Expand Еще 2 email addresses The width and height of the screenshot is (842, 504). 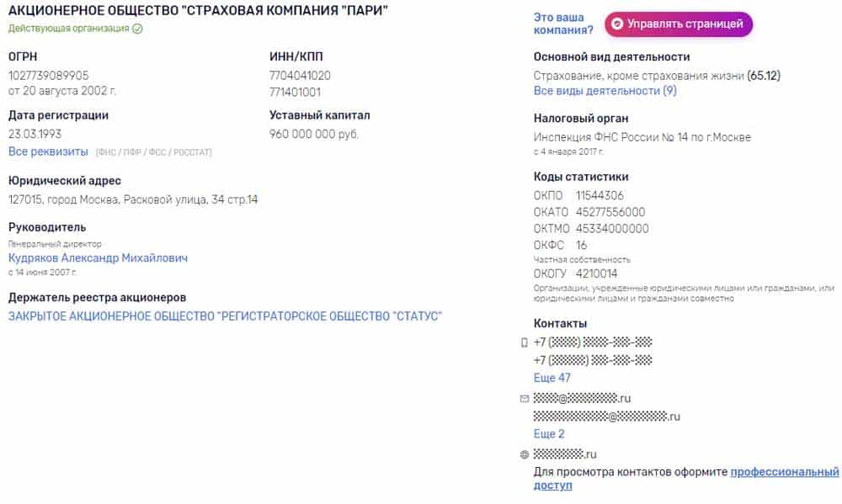[549, 433]
